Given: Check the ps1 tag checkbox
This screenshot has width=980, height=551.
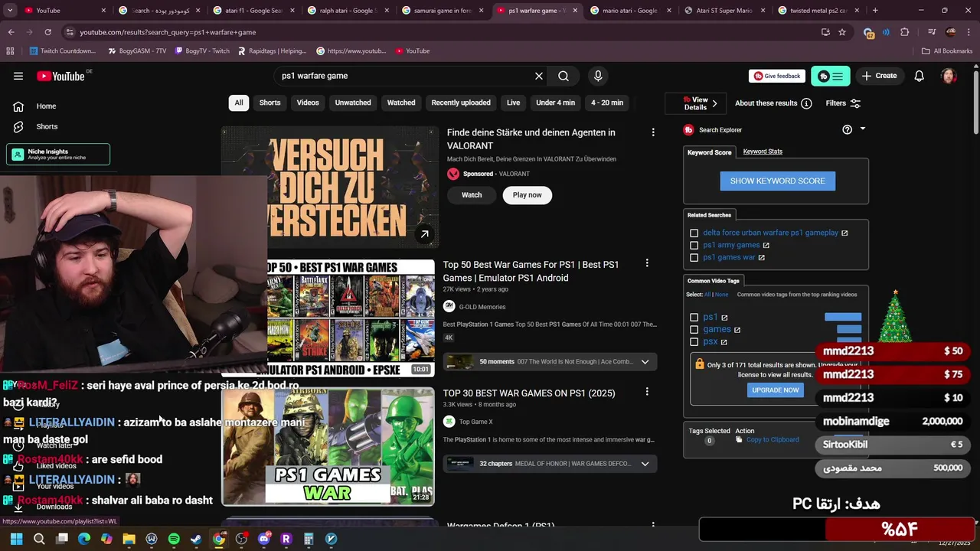Looking at the screenshot, I should (694, 317).
